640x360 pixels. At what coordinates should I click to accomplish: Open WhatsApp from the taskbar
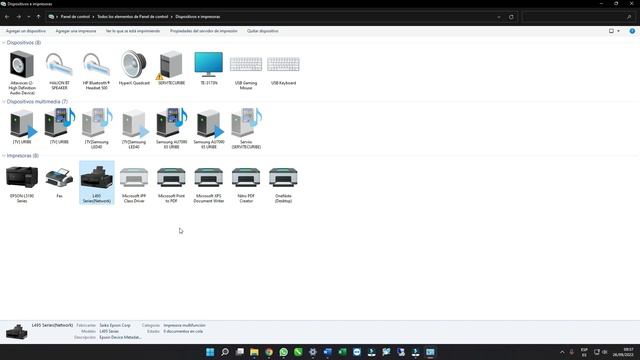tap(284, 352)
